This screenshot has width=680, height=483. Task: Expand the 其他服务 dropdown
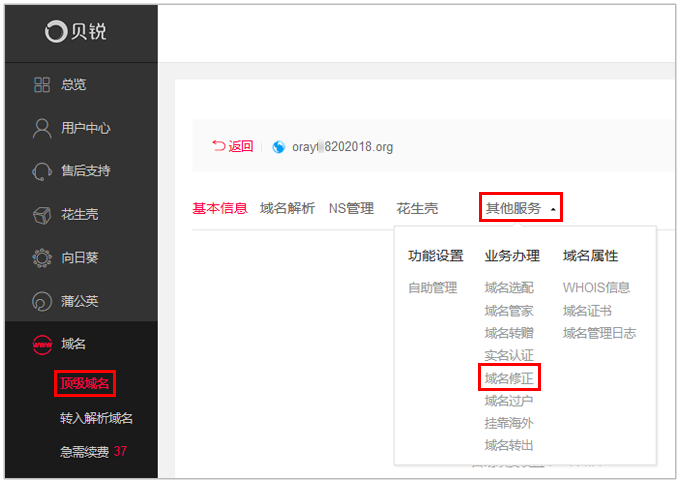[520, 208]
